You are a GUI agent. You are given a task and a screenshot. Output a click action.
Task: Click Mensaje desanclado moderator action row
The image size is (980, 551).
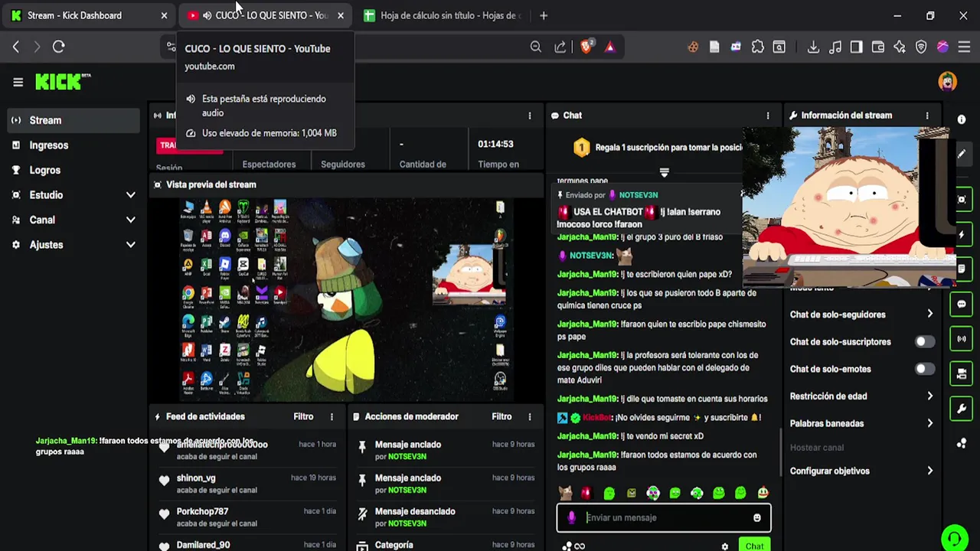tap(446, 517)
